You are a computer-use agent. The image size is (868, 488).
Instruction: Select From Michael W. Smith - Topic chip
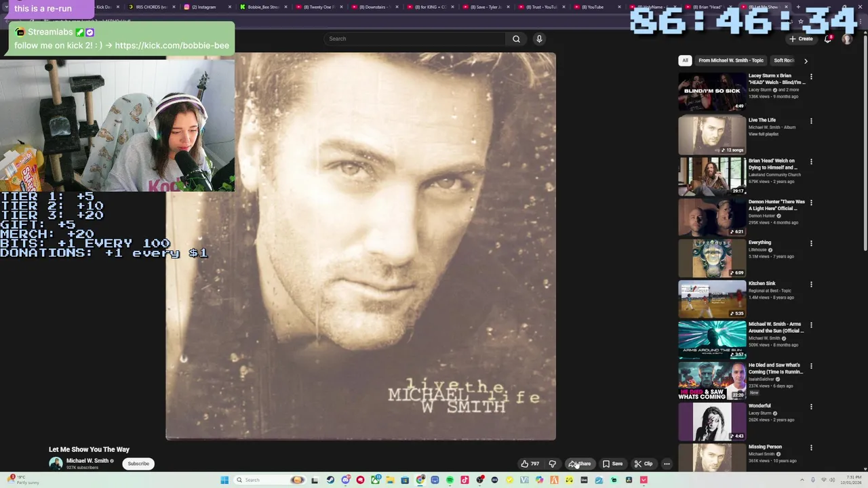(730, 60)
